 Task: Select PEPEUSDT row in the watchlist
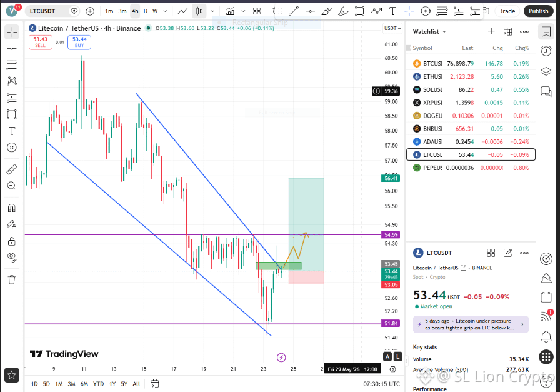pyautogui.click(x=471, y=168)
